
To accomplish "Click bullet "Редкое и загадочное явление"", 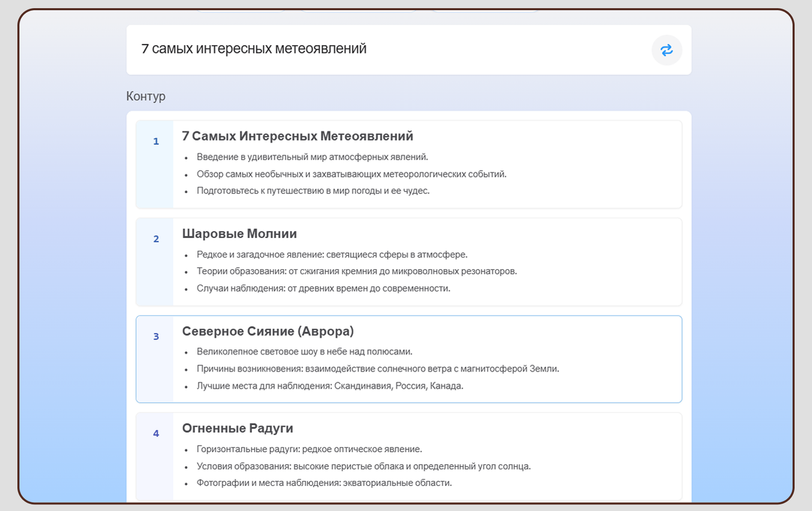I will [x=332, y=255].
